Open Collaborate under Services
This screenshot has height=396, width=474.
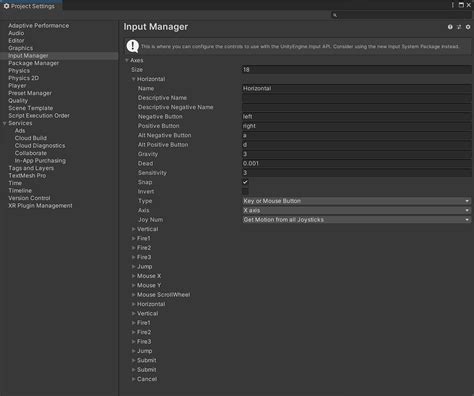31,153
